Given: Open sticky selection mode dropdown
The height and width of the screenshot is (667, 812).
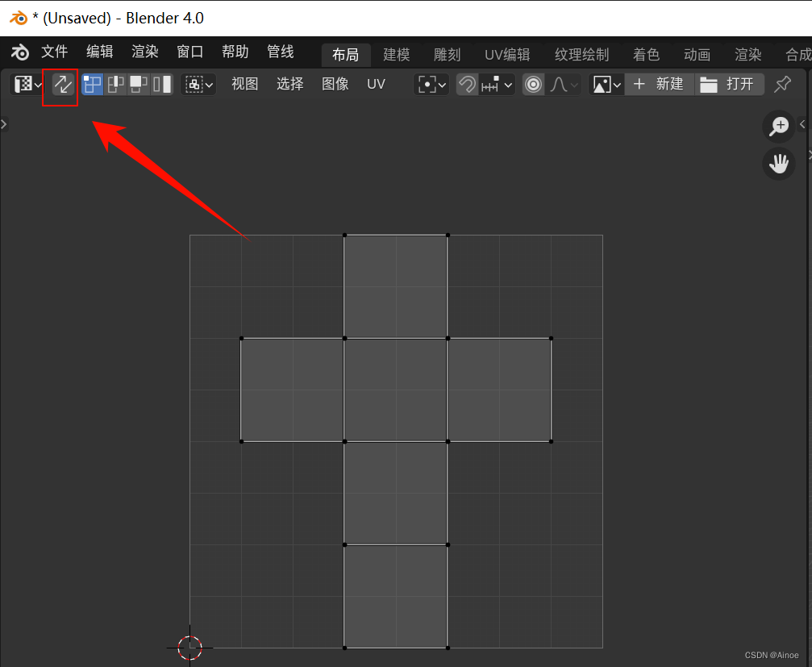Looking at the screenshot, I should (199, 84).
